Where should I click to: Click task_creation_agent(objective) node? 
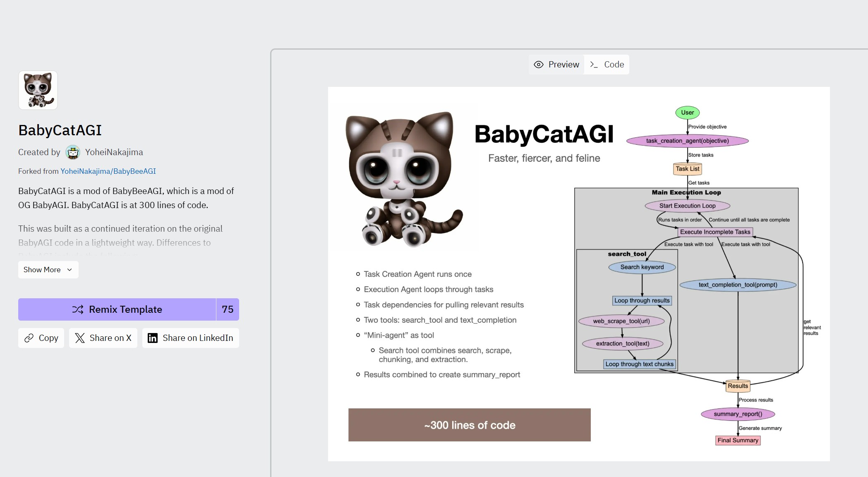coord(688,141)
